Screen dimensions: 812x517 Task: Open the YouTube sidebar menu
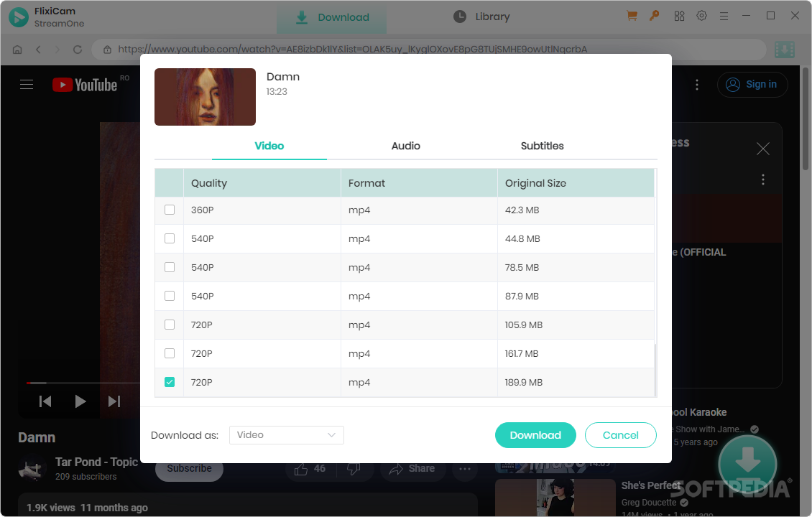tap(27, 84)
